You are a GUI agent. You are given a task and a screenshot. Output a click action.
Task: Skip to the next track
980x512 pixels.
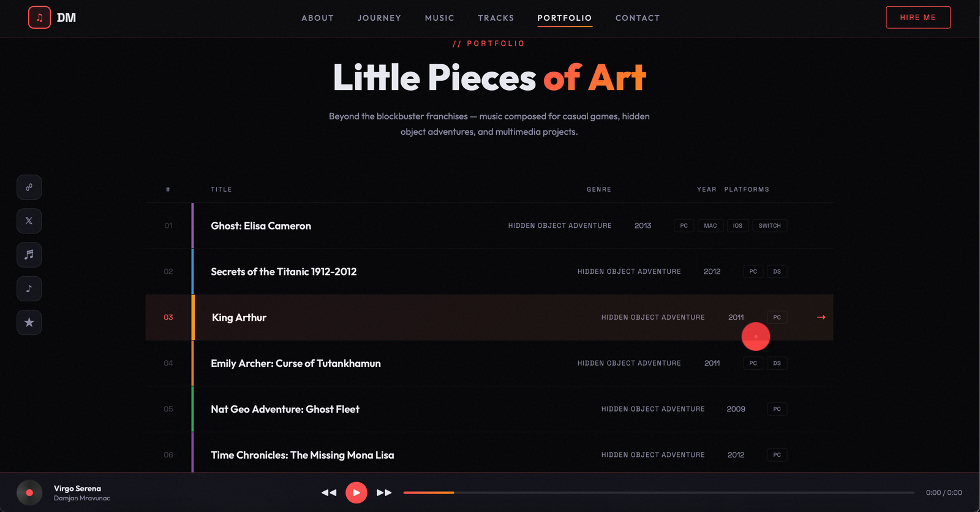[384, 492]
